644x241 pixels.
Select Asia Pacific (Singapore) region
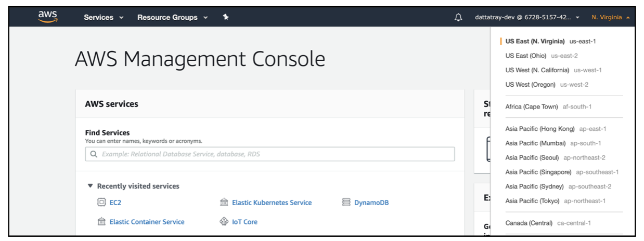[x=562, y=172]
